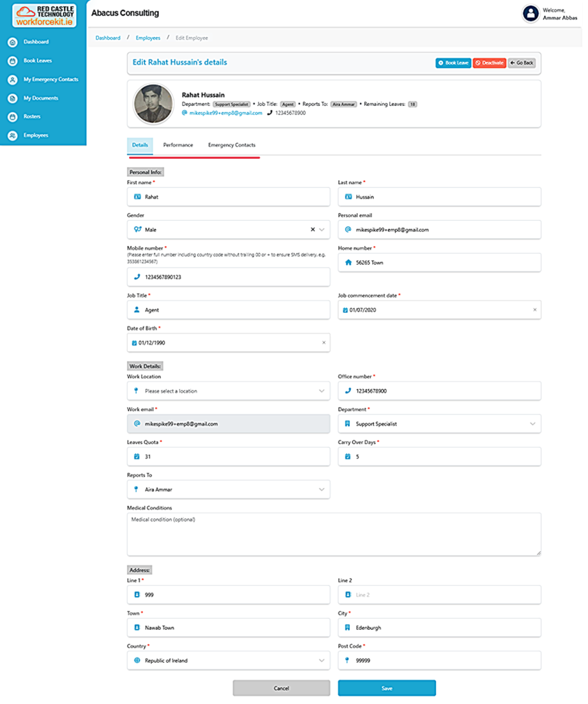Open the Emergency Contacts tab
The height and width of the screenshot is (704, 588).
tap(231, 145)
